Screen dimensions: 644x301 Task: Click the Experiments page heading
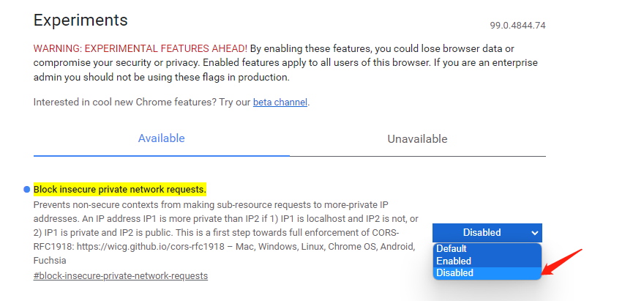pos(80,21)
